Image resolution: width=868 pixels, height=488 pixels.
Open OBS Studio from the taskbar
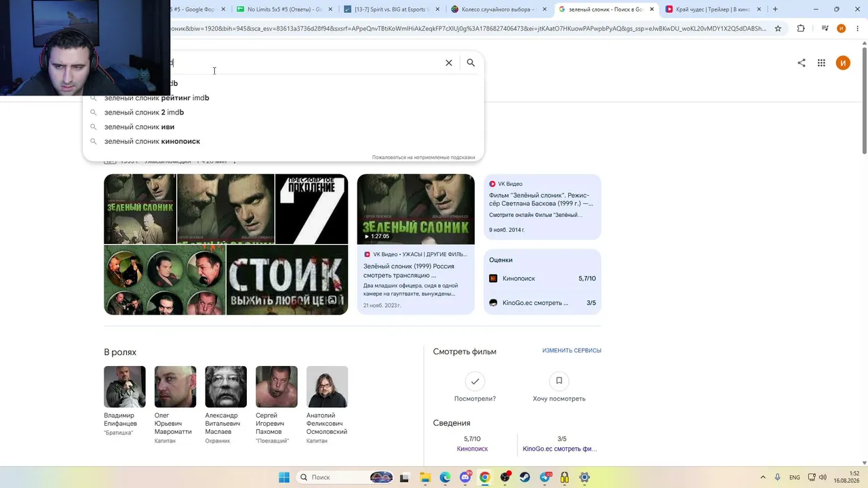coord(505,477)
